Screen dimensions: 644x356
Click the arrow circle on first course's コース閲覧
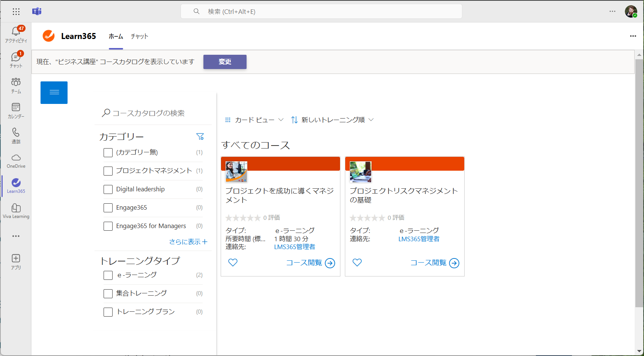330,263
